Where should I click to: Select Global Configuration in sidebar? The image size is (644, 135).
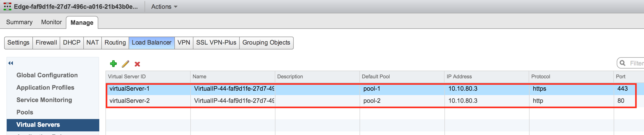[47, 75]
